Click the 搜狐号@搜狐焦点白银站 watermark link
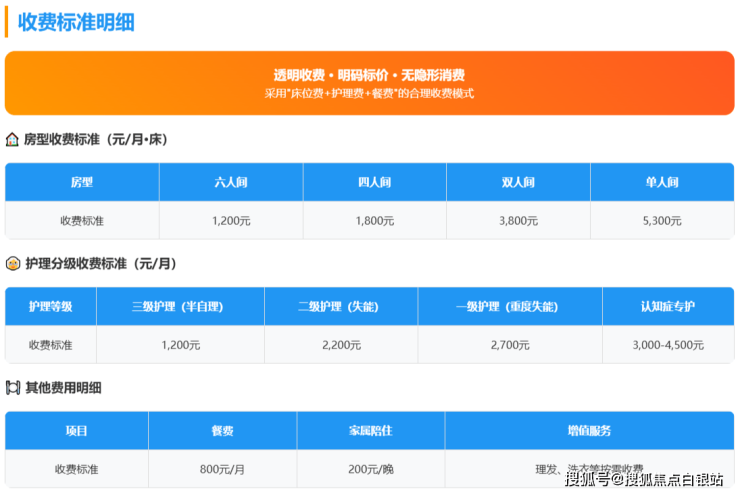 643,479
